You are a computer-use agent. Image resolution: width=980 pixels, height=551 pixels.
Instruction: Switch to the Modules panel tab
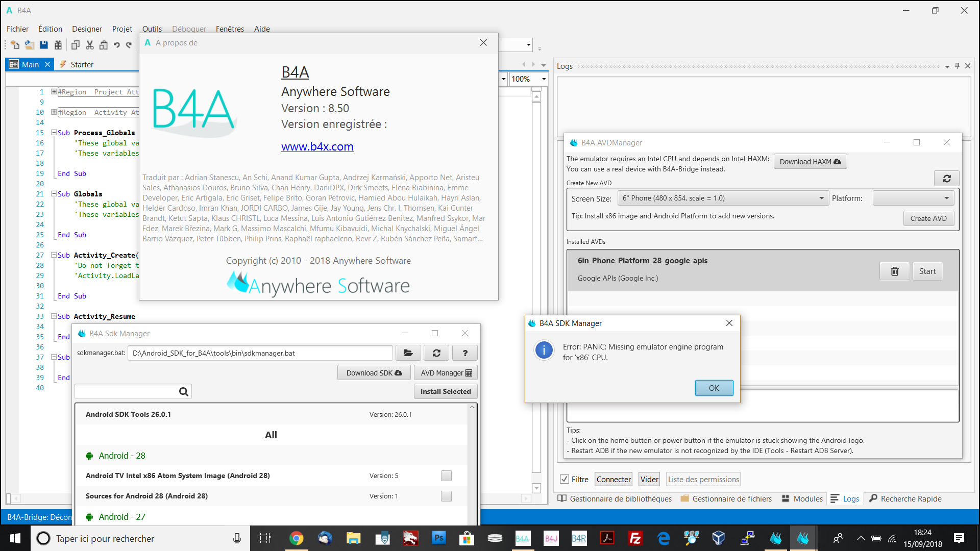pyautogui.click(x=802, y=498)
